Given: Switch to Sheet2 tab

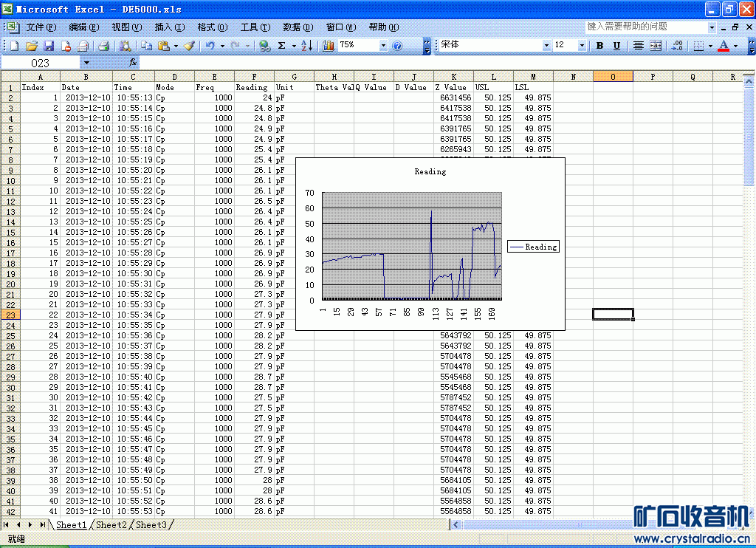Looking at the screenshot, I should tap(111, 525).
